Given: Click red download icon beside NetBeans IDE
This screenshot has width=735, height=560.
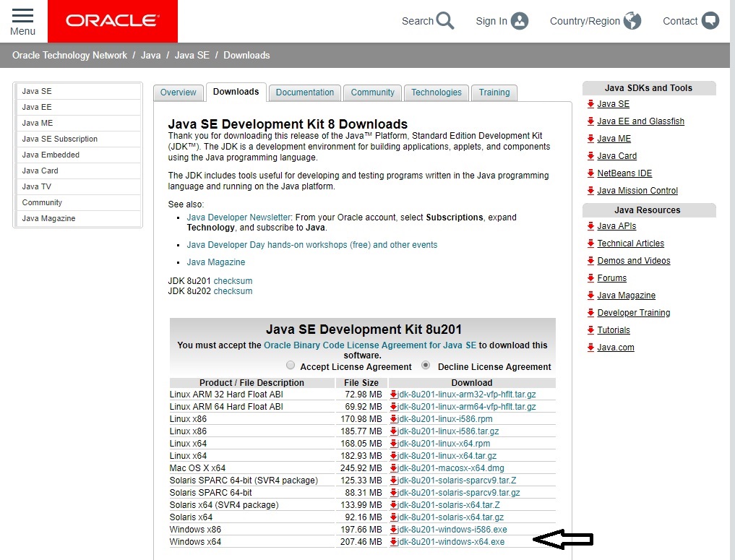Looking at the screenshot, I should (x=590, y=173).
